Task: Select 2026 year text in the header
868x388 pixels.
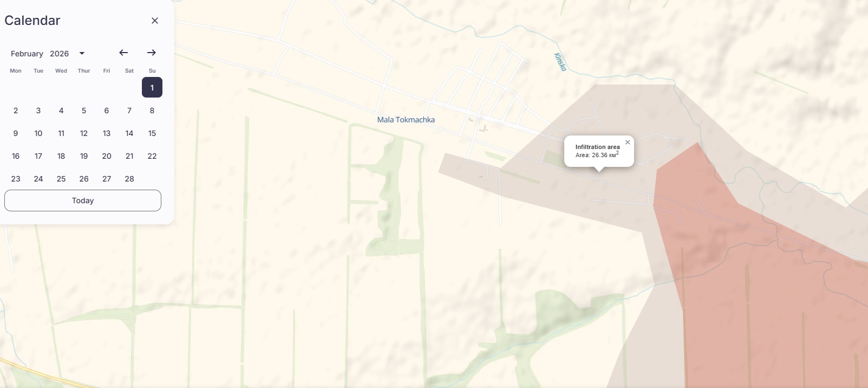Action: tap(60, 54)
